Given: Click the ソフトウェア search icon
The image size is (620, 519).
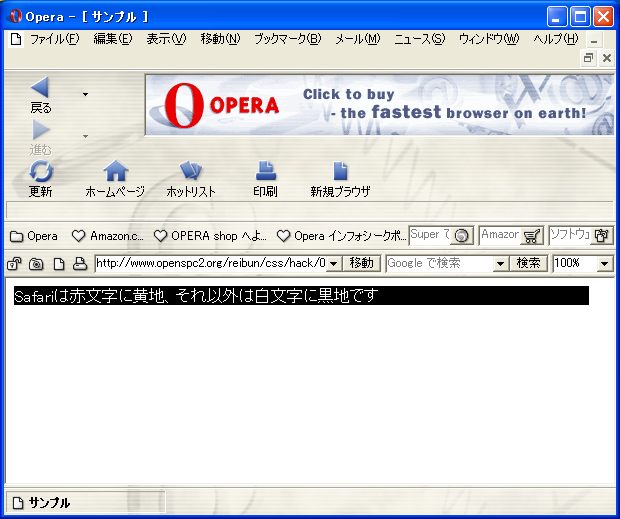Looking at the screenshot, I should [601, 236].
